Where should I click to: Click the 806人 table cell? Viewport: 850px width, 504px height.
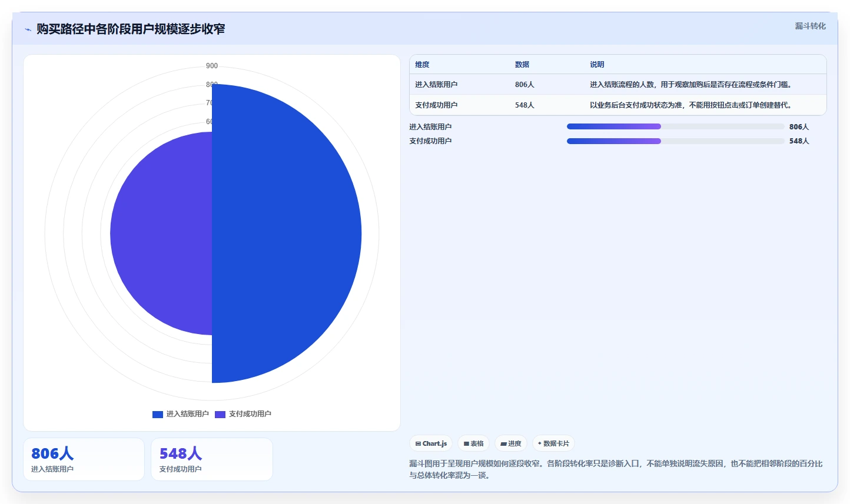click(x=524, y=85)
